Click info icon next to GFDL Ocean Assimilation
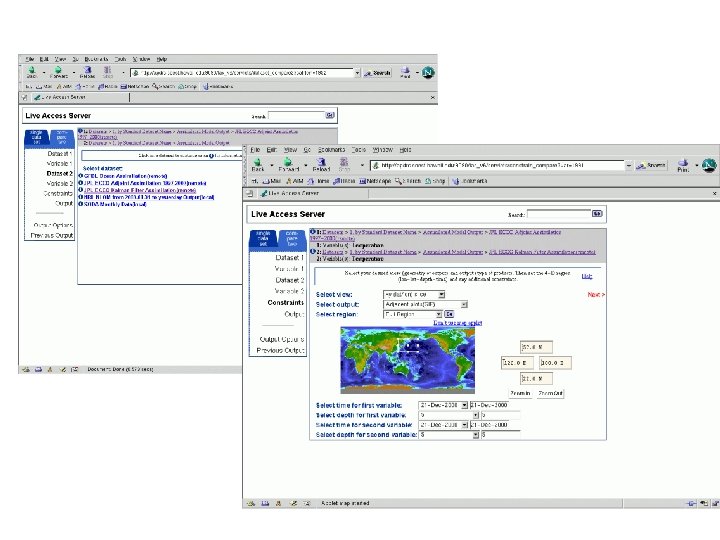This screenshot has height=540, width=720. [81, 176]
